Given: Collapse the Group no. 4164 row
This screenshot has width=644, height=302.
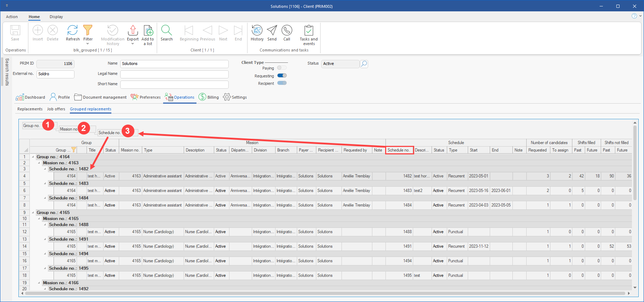Looking at the screenshot, I should tap(33, 157).
